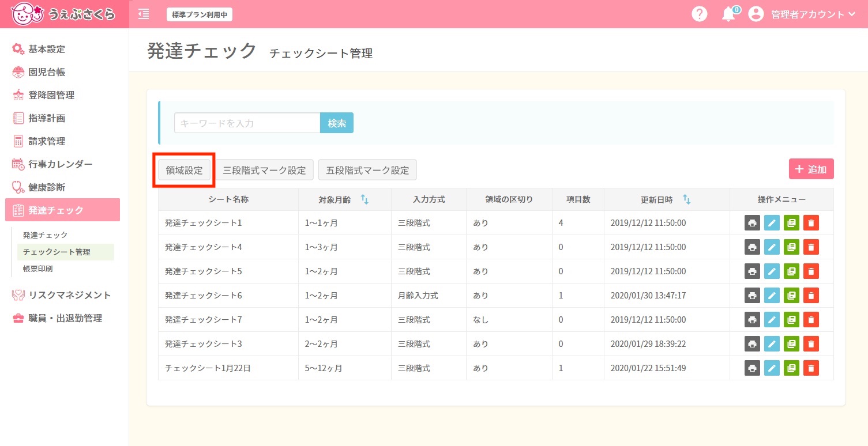This screenshot has height=446, width=868.
Task: Click 標準プラン利用中 badge
Action: (200, 14)
